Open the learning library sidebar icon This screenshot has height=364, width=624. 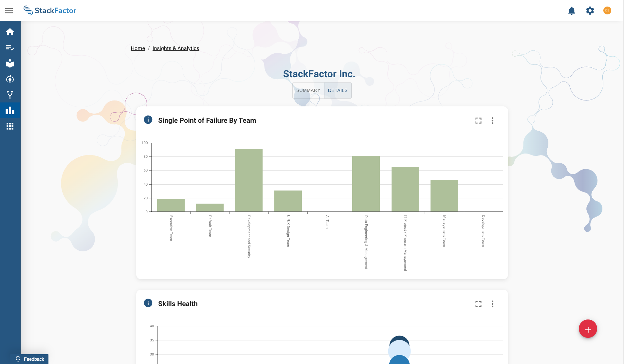(10, 63)
